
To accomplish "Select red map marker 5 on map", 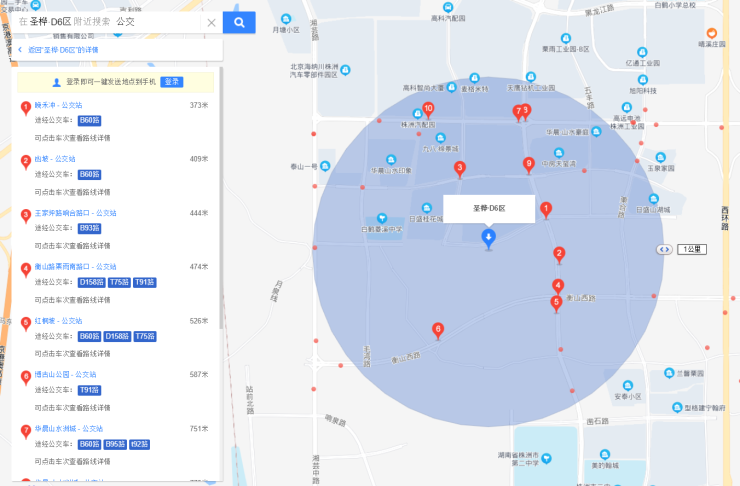I will pyautogui.click(x=556, y=303).
